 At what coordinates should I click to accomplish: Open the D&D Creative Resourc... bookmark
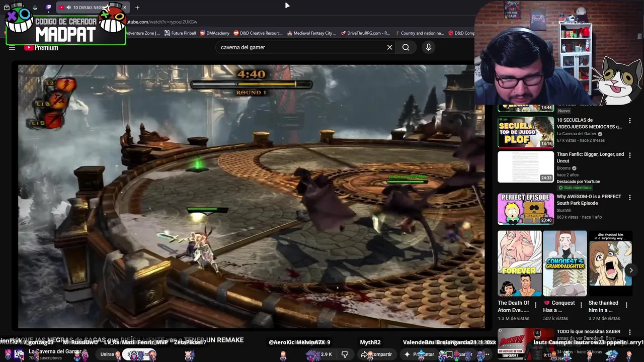(x=258, y=33)
